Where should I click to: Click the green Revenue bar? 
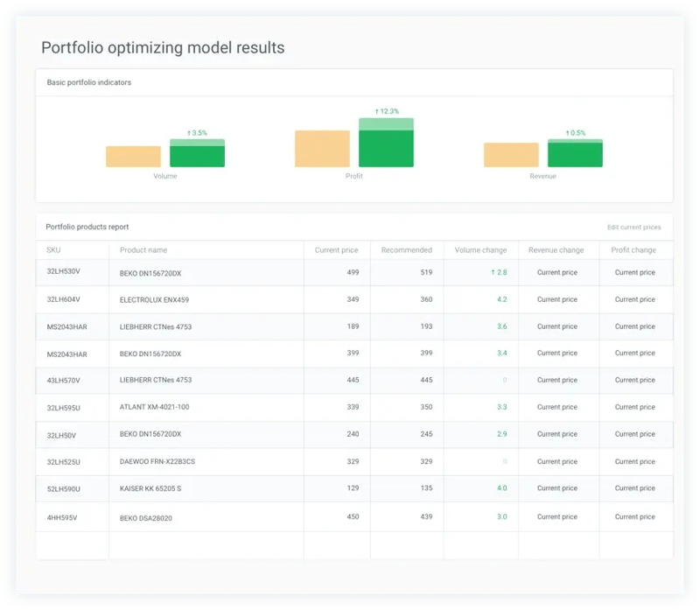coord(575,153)
